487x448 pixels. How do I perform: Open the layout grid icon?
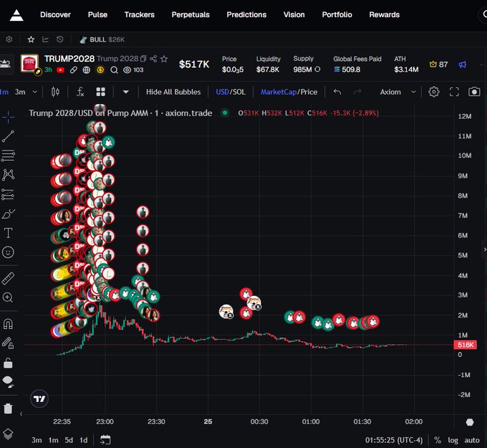tap(101, 92)
